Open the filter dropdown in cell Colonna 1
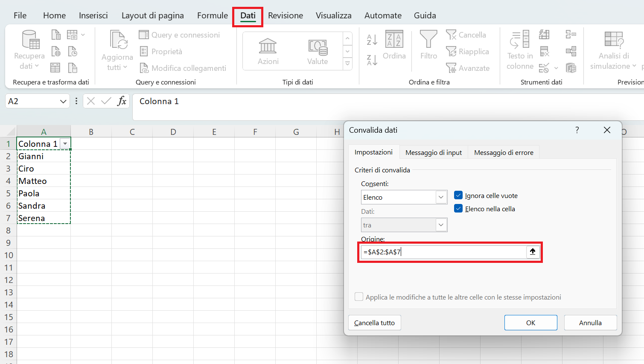Image resolution: width=644 pixels, height=364 pixels. [65, 144]
